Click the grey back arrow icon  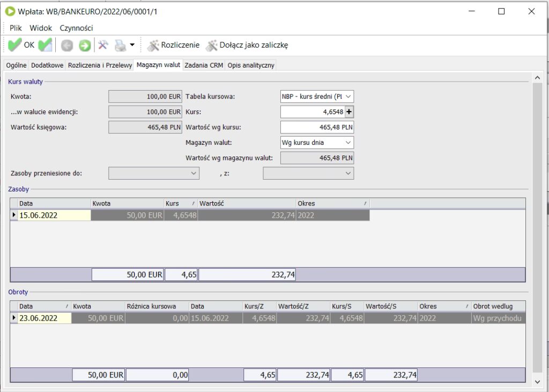tap(67, 46)
